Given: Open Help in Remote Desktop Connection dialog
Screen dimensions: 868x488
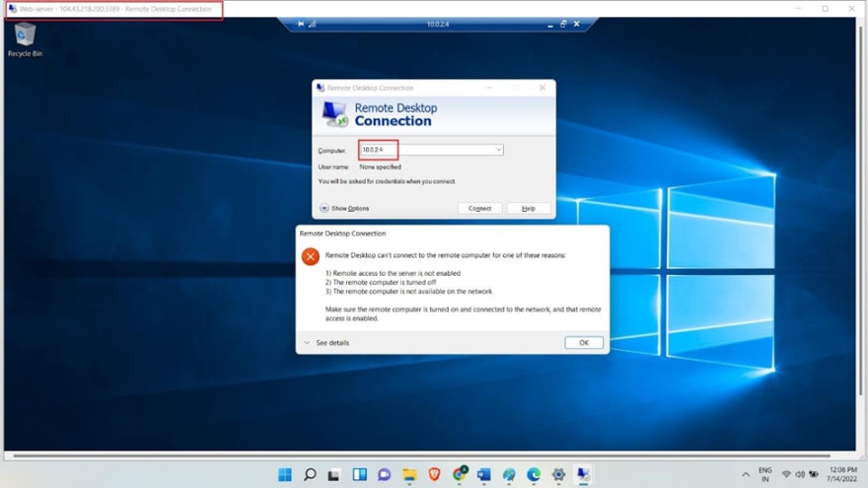Looking at the screenshot, I should [528, 208].
